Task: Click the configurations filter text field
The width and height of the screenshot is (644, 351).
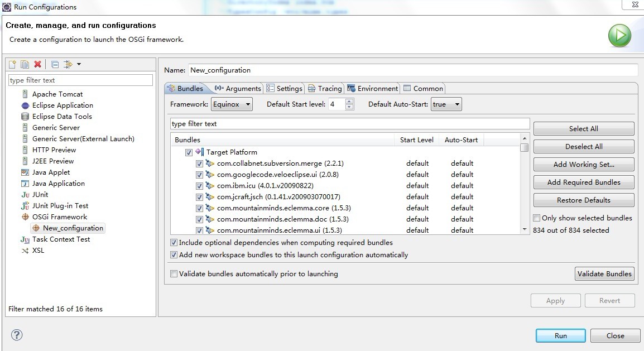Action: point(80,80)
